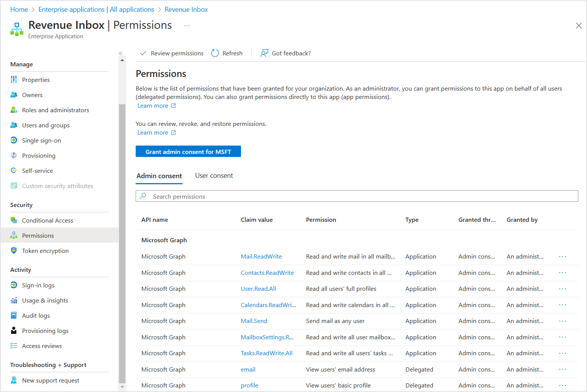Click the Properties icon in sidebar
This screenshot has height=392, width=587.
14,80
